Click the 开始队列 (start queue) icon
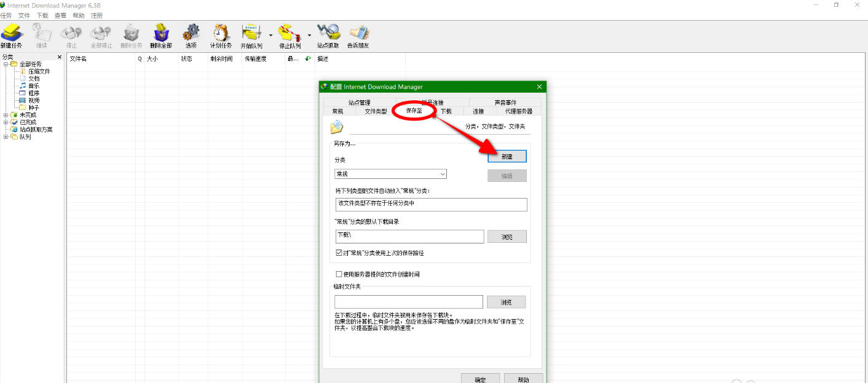 point(251,36)
